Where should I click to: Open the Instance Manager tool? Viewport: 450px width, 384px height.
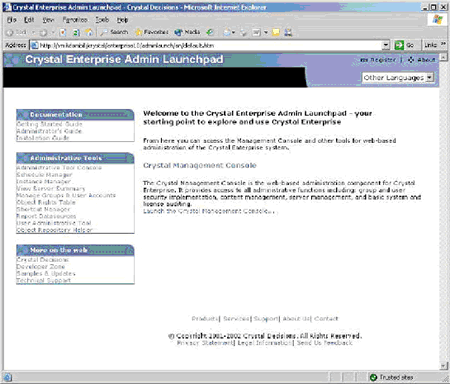44,181
